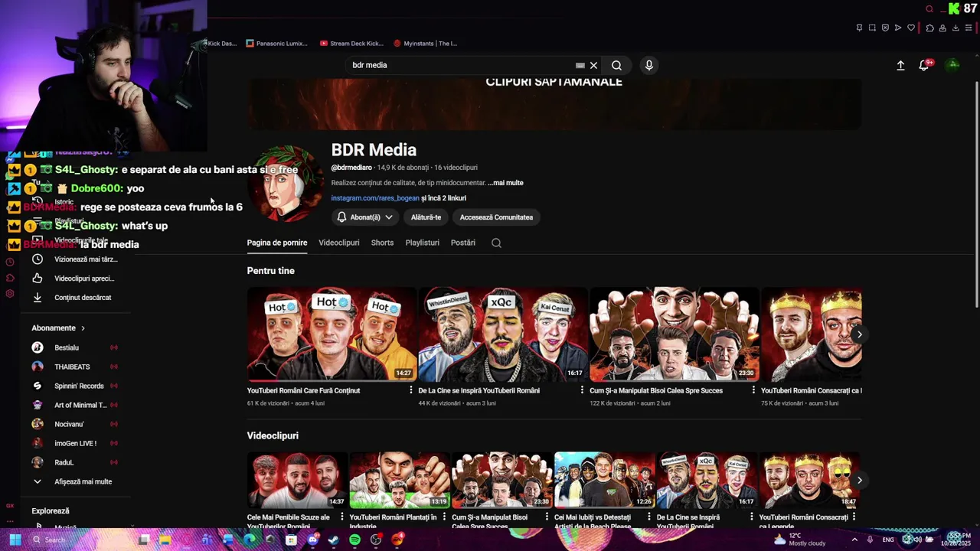
Task: Open Vizionează mai târziu in sidebar
Action: tap(75, 259)
